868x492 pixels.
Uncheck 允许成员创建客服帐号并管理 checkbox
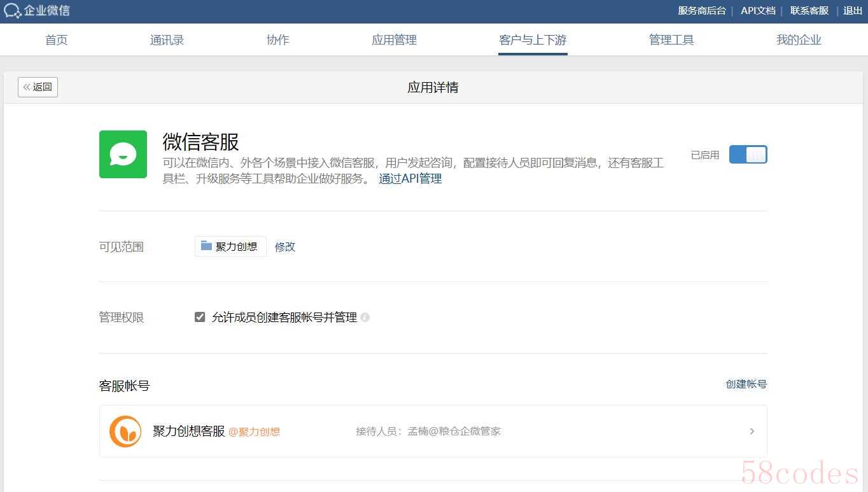(200, 317)
